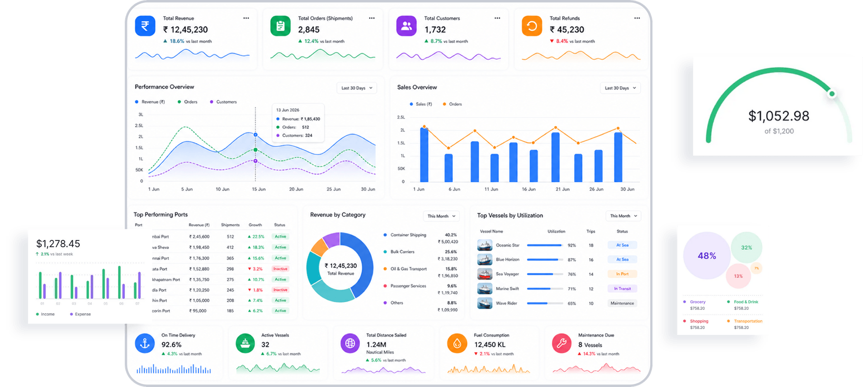
Task: Click the In Transit status badge
Action: 622,289
